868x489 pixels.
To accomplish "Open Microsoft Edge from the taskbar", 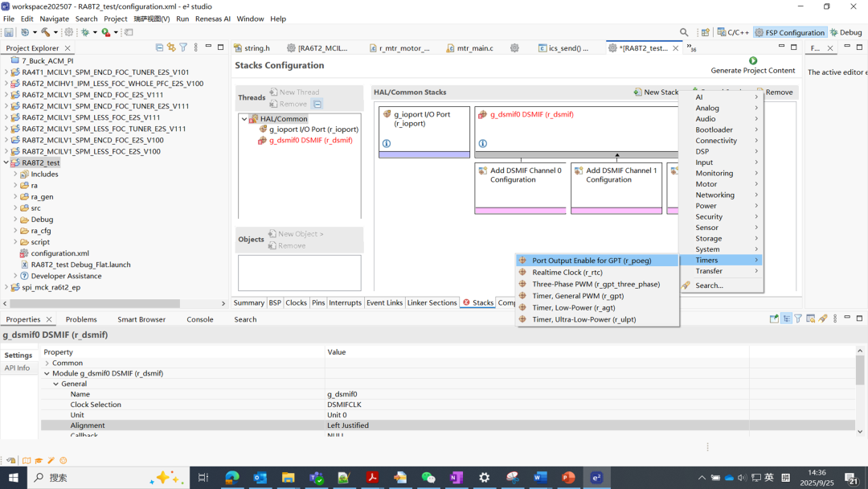I will 232,478.
